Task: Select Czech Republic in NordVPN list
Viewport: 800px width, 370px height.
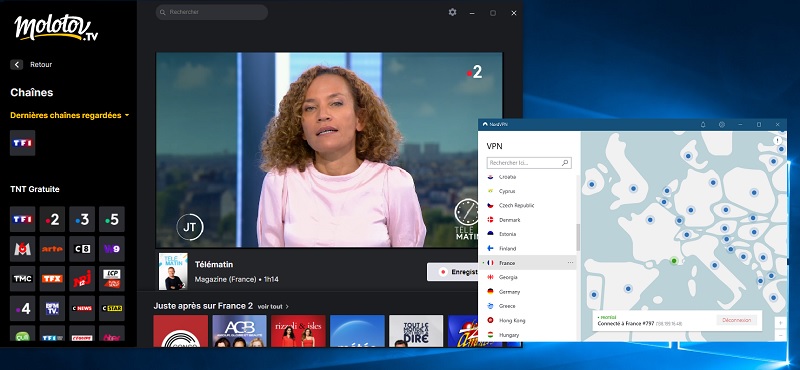Action: (x=527, y=205)
